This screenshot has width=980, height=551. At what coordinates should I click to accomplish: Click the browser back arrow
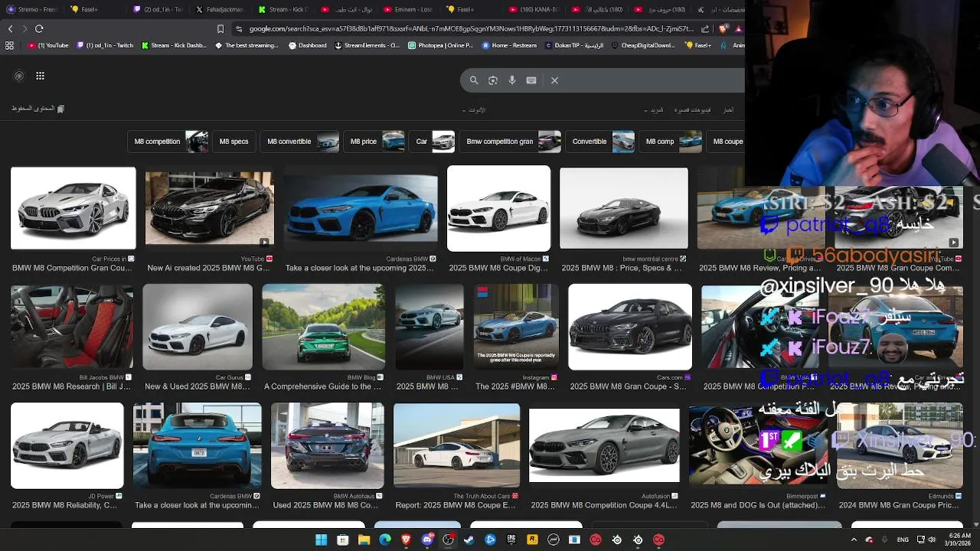[x=10, y=29]
